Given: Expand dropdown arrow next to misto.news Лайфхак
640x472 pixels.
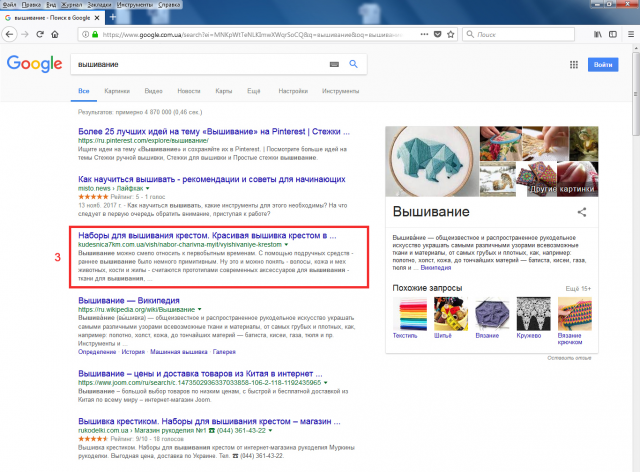Looking at the screenshot, I should pyautogui.click(x=147, y=189).
